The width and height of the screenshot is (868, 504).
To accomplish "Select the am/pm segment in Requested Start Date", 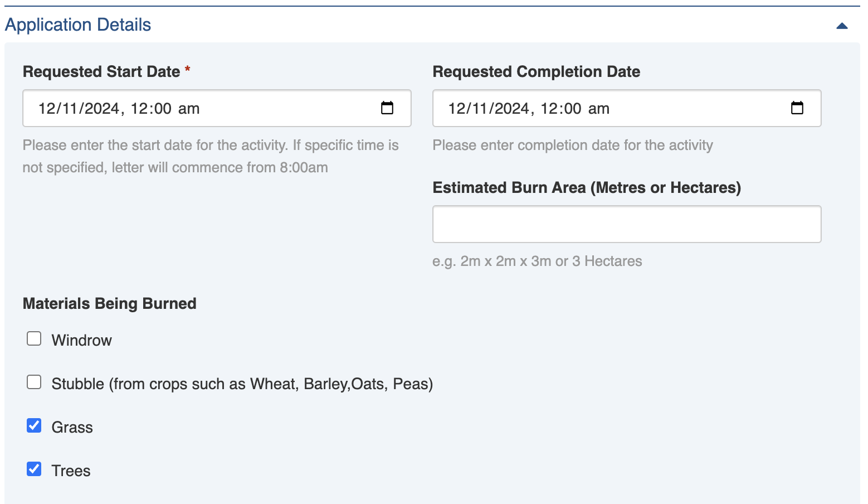I will pos(189,109).
